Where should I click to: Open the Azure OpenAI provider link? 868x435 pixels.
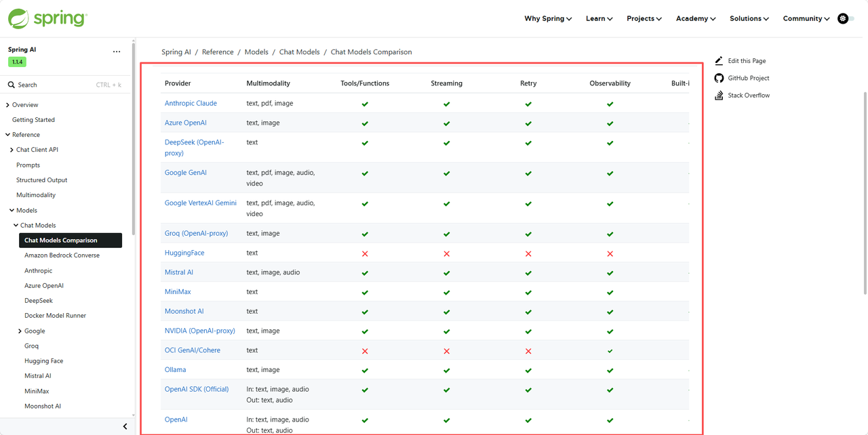186,123
